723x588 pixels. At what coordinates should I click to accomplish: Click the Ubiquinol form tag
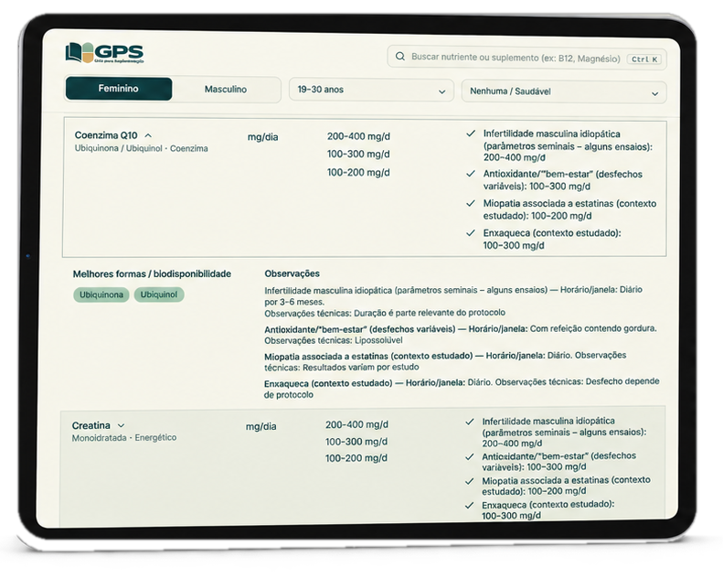point(159,294)
